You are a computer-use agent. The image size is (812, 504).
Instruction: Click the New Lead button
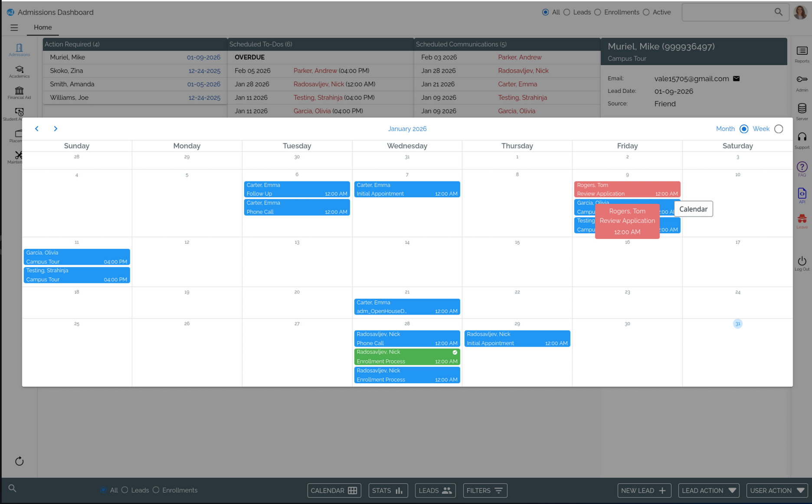(644, 490)
